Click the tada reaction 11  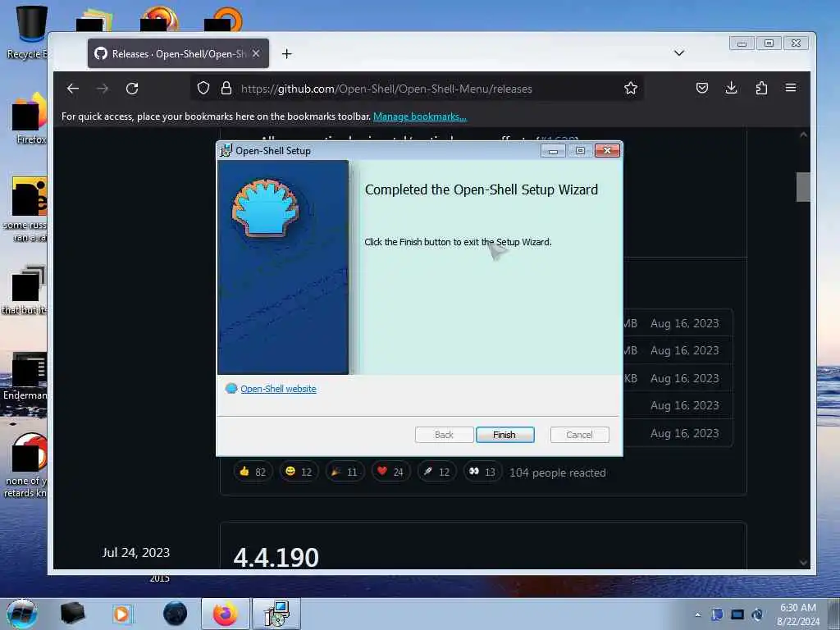coord(345,472)
